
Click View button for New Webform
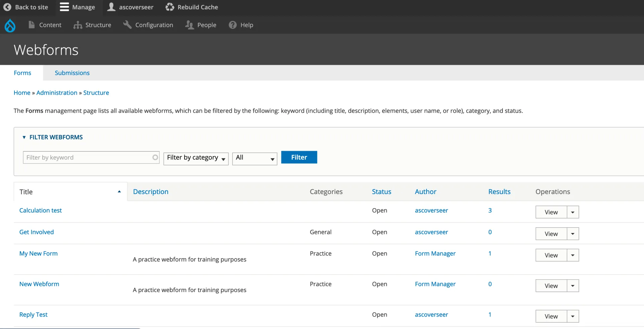pos(551,286)
